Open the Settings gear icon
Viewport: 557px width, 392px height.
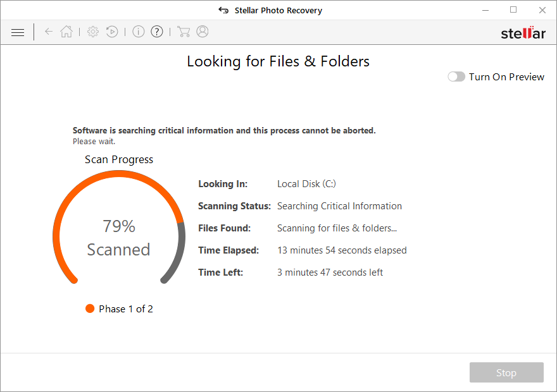[x=92, y=32]
